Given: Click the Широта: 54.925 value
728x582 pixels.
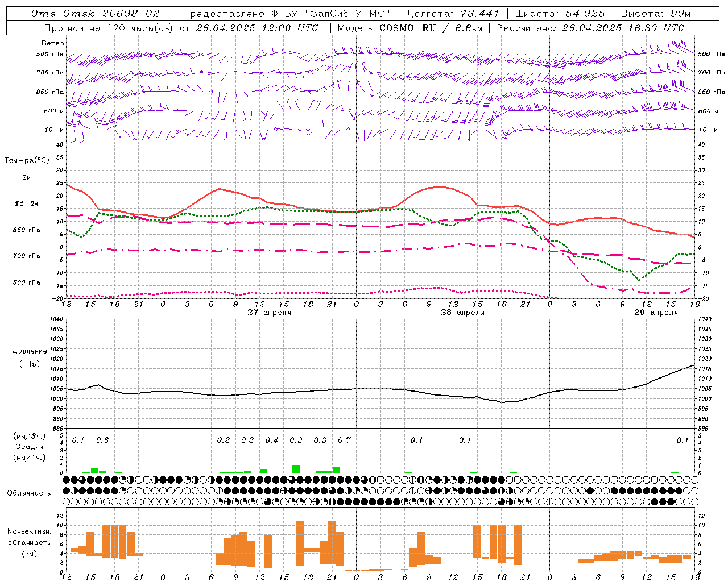Looking at the screenshot, I should coord(560,13).
